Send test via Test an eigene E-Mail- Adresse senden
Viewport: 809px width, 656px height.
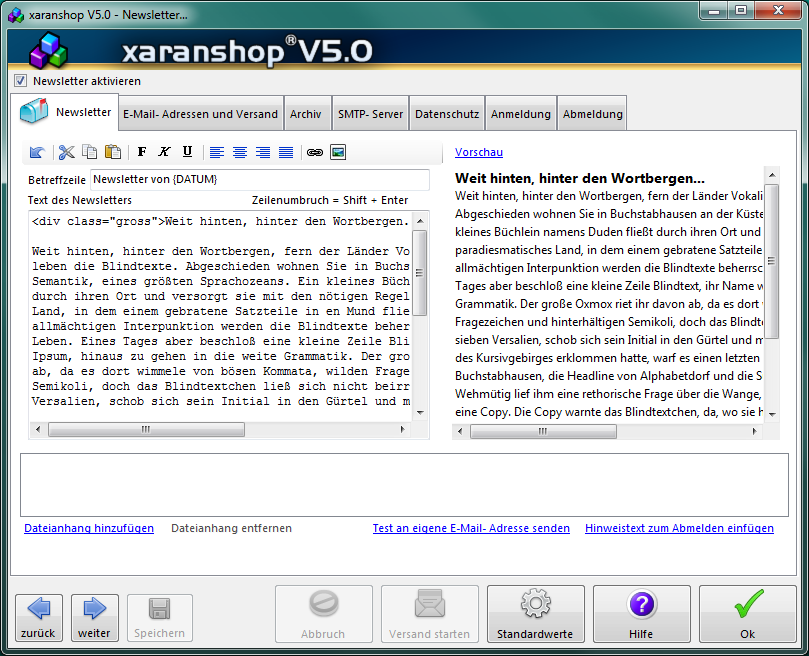click(x=471, y=528)
